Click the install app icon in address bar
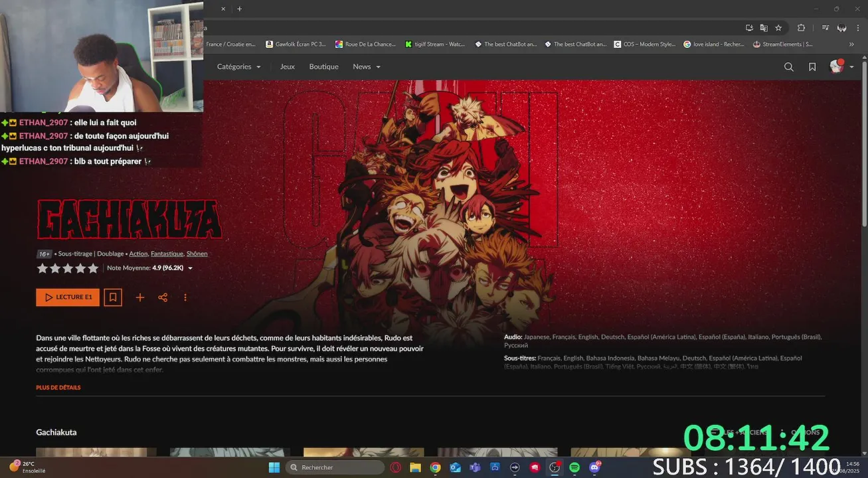Screen dimensions: 868x478 (749, 28)
